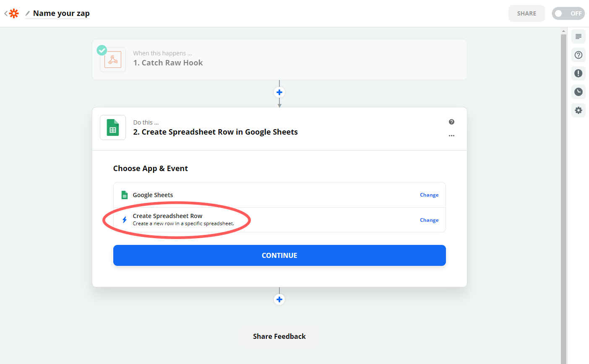The height and width of the screenshot is (364, 589).
Task: Open the Zapier home via orange logo
Action: (14, 13)
